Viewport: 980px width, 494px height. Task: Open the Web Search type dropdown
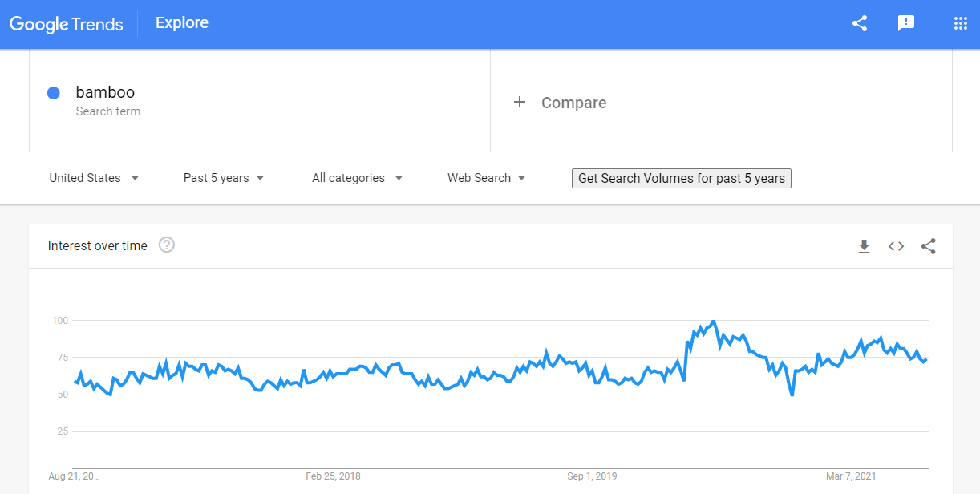tap(487, 178)
